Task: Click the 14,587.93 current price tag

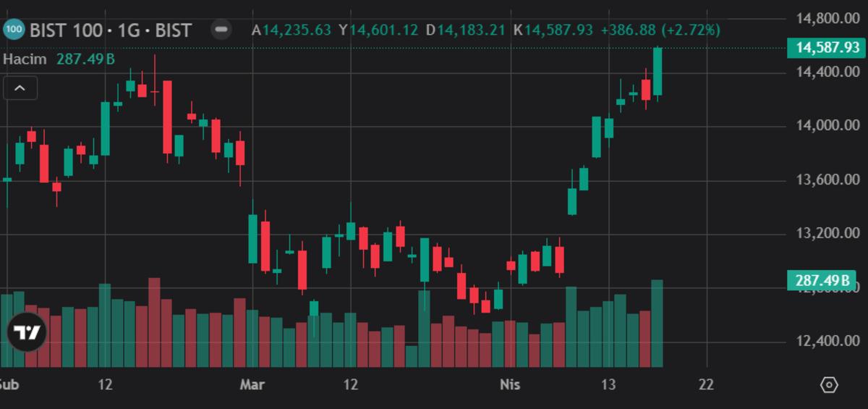Action: [827, 48]
